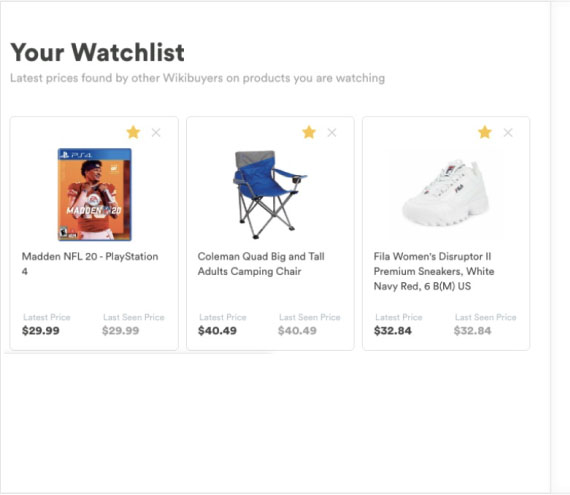The height and width of the screenshot is (495, 570).
Task: Select the $40.49 latest price on Coleman chair
Action: tap(217, 331)
